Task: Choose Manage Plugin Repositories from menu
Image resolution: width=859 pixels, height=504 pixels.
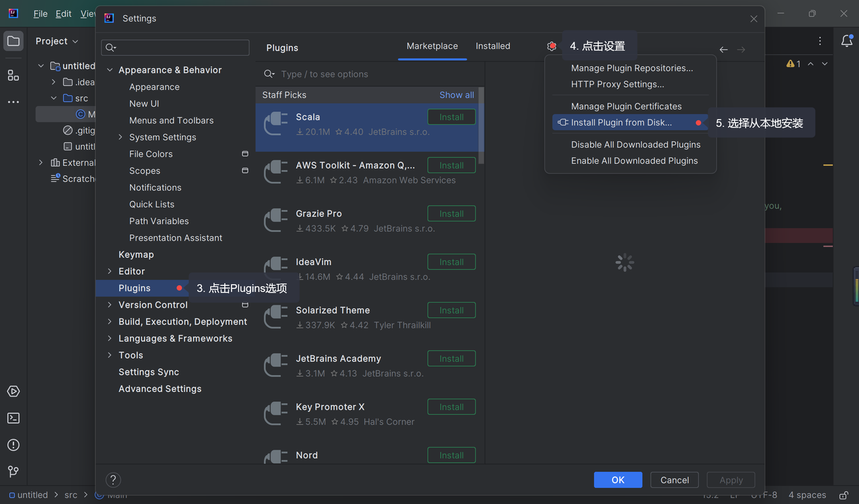Action: [x=631, y=68]
